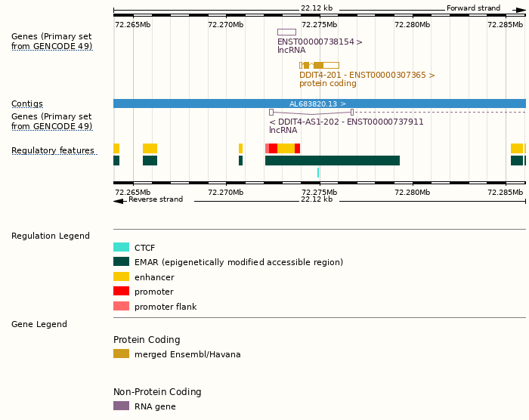Viewport: 529px width, 420px height.
Task: Open top Genes (Primary set from GENCODE 49) track
Action: pyautogui.click(x=51, y=42)
